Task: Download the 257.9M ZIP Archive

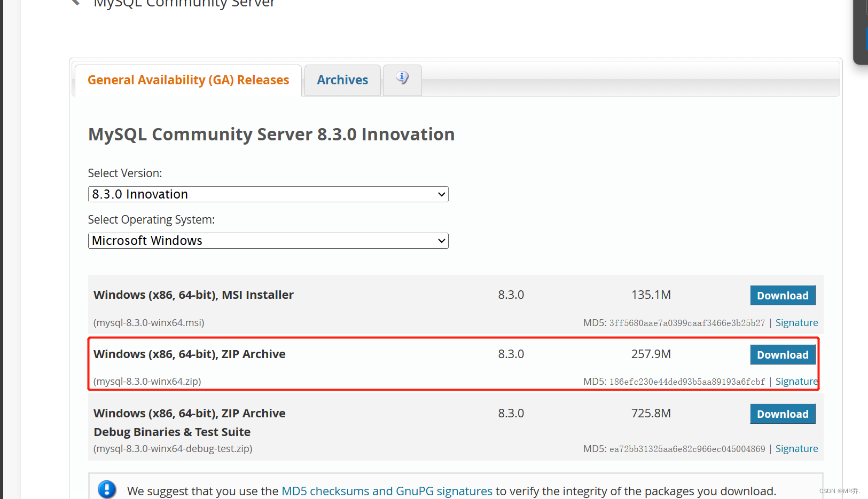Action: (x=783, y=354)
